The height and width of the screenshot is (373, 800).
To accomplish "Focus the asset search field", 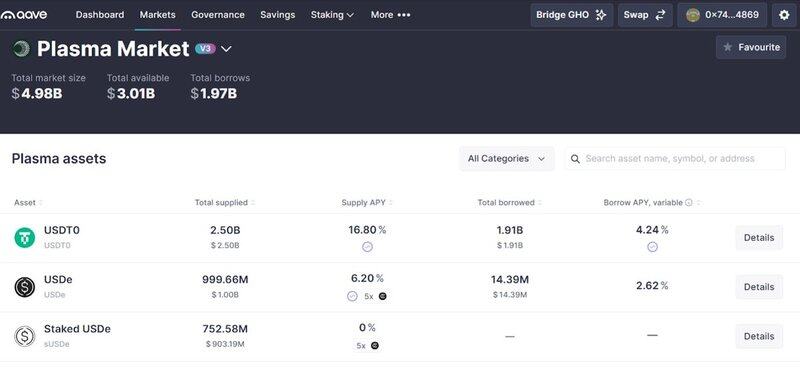I will [675, 159].
